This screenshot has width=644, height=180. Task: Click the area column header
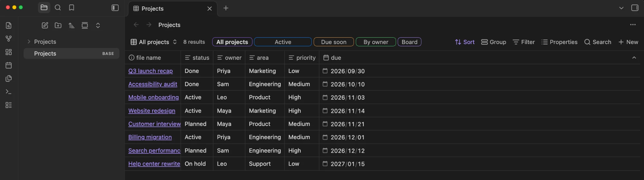[x=265, y=58]
